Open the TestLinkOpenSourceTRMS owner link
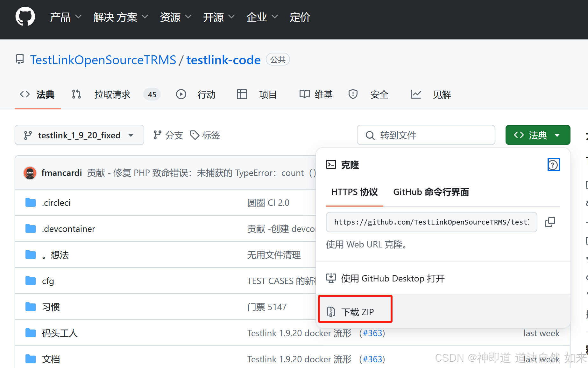This screenshot has height=368, width=588. click(103, 60)
